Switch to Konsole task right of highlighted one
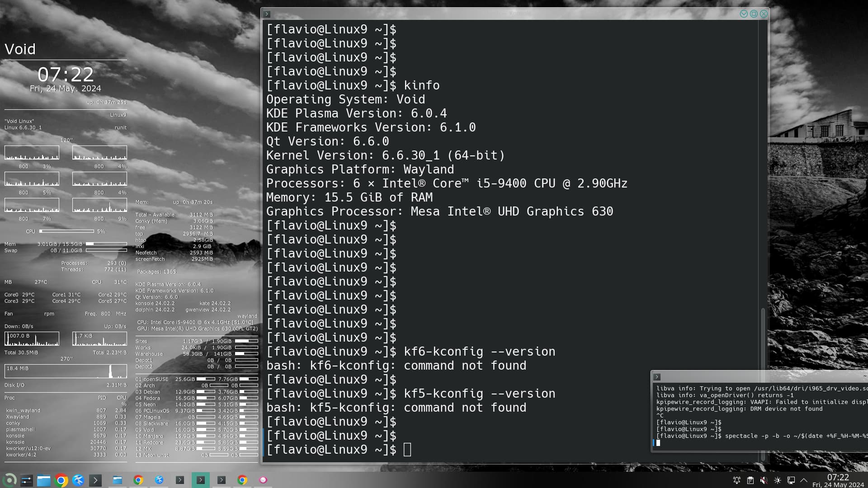The image size is (868, 488). [x=222, y=480]
